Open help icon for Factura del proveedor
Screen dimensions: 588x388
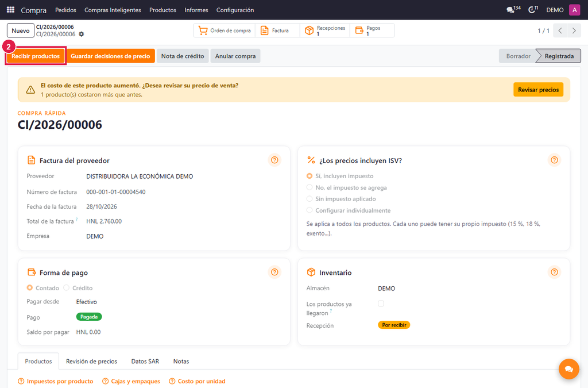274,160
